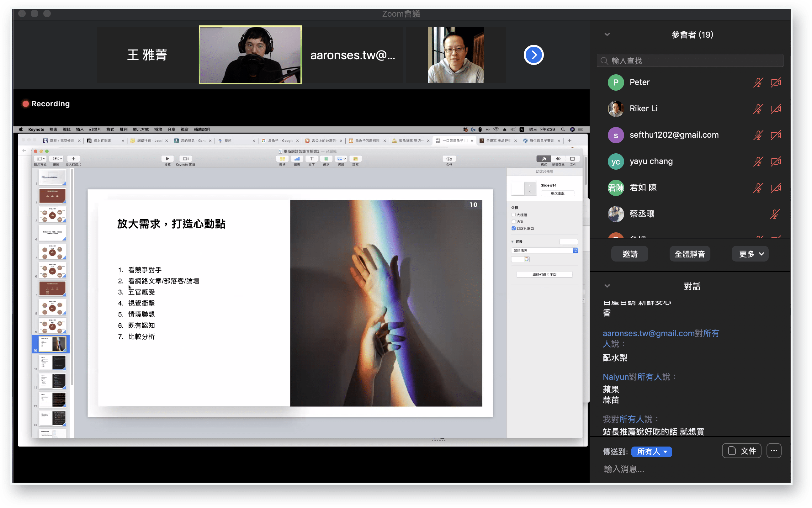812x508 pixels.
Task: Click the 表格 (Table) icon in the Keynote toolbar
Action: (282, 159)
